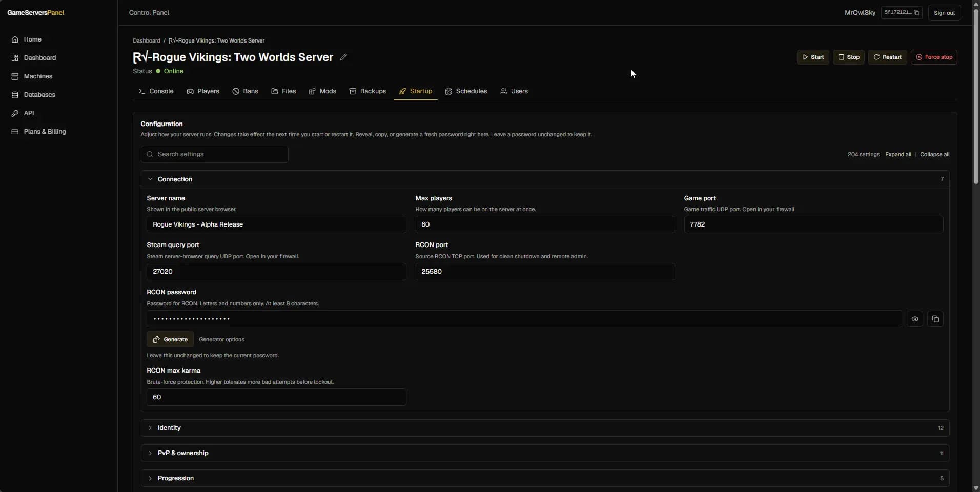980x492 pixels.
Task: Switch to the Mods tab
Action: [x=322, y=91]
